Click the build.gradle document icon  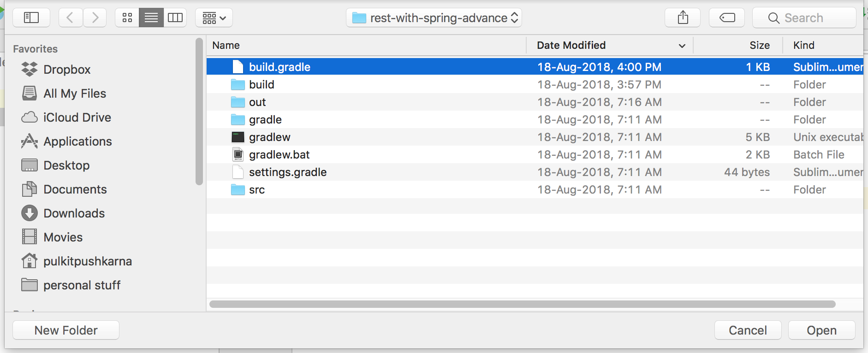238,67
